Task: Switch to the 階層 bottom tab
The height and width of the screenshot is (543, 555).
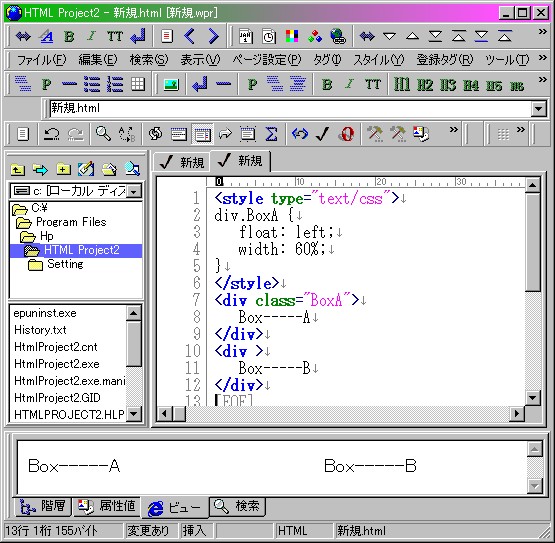Action: [43, 506]
